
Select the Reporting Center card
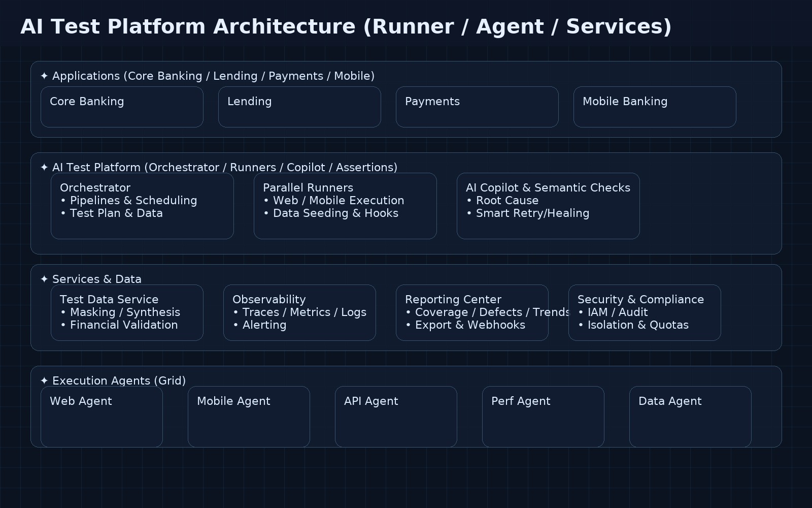coord(472,312)
